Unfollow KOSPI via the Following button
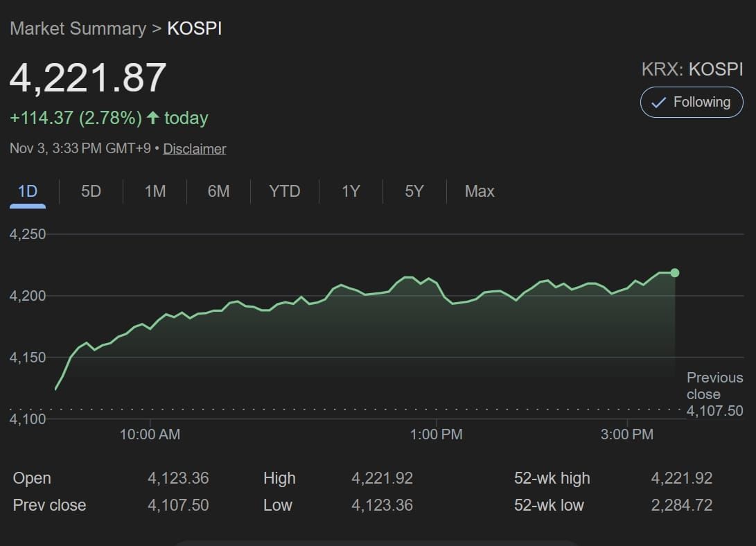Screen dimensions: 756x546 [x=691, y=102]
